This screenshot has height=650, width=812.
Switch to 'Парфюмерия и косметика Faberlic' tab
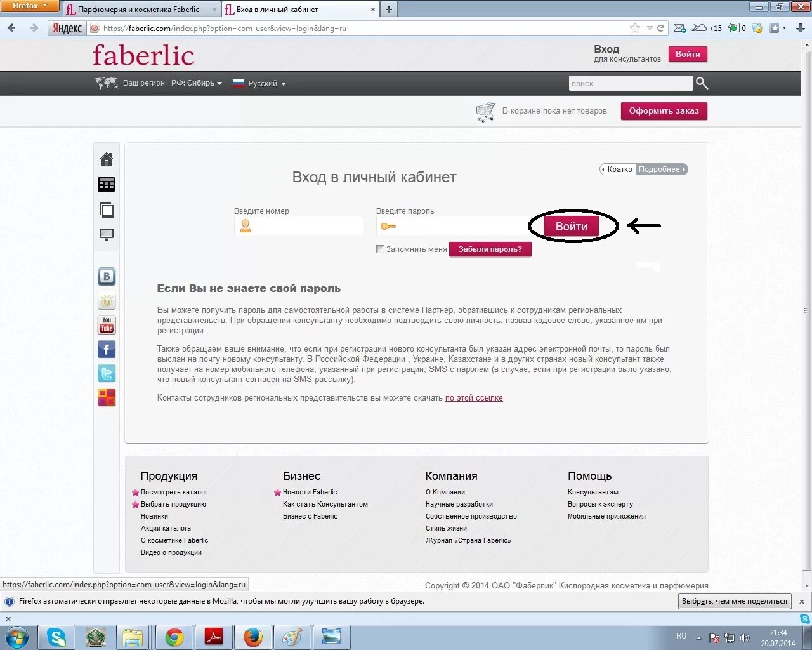pyautogui.click(x=142, y=10)
